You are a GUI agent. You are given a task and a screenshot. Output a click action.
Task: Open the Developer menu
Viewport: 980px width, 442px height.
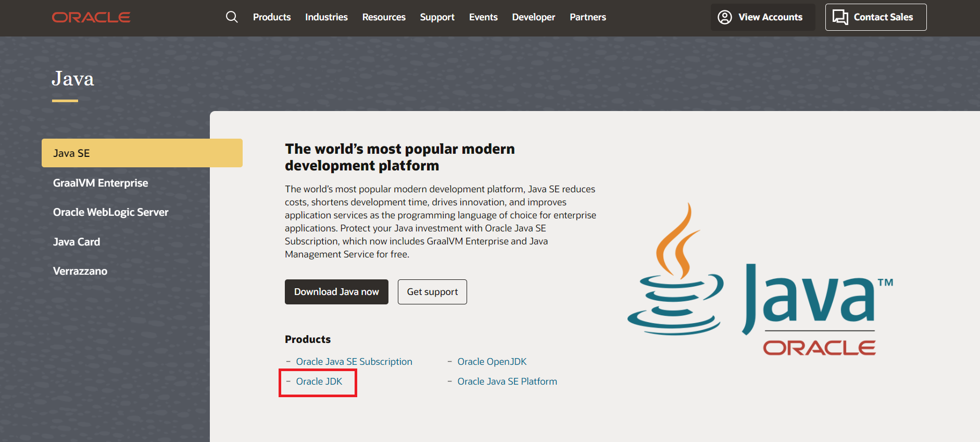click(x=534, y=17)
